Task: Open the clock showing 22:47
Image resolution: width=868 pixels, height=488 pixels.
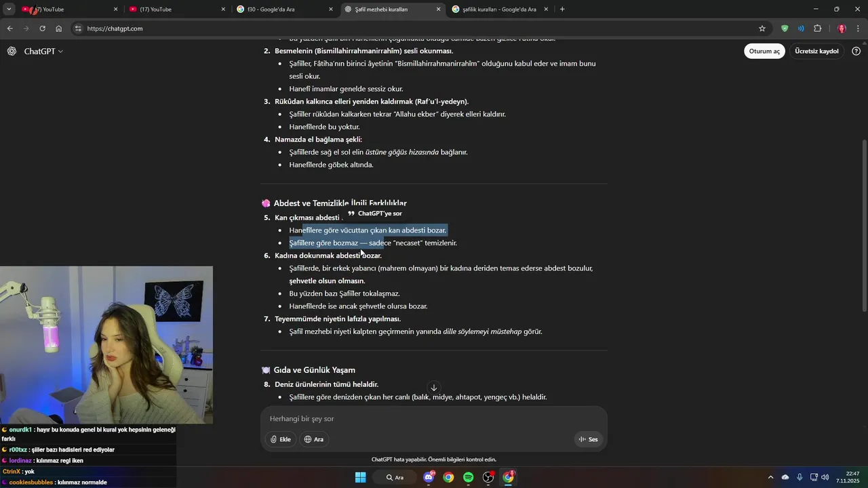Action: coord(848,477)
